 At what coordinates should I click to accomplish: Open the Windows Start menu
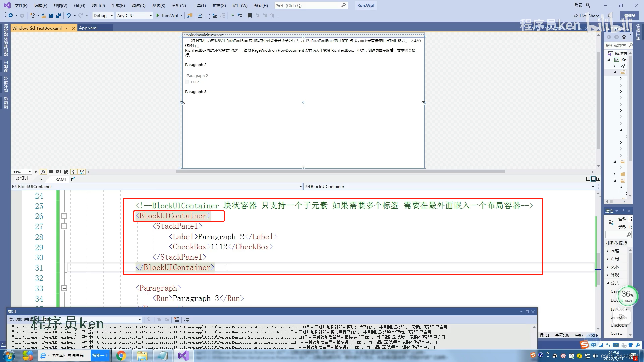point(9,356)
